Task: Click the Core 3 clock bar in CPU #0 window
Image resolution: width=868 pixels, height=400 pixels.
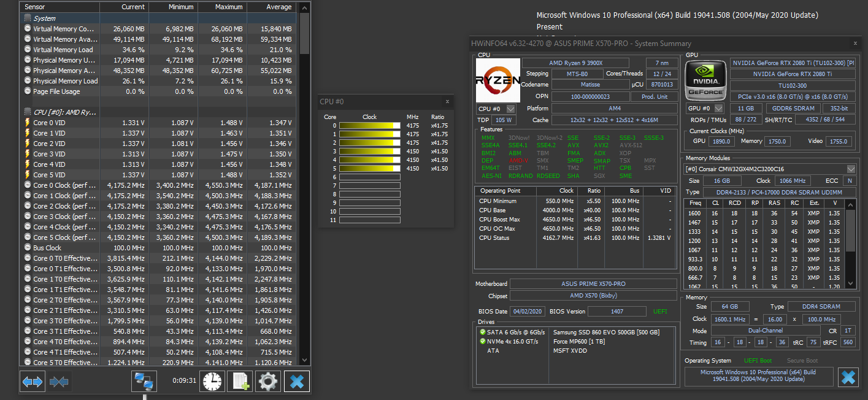Action: click(x=369, y=152)
